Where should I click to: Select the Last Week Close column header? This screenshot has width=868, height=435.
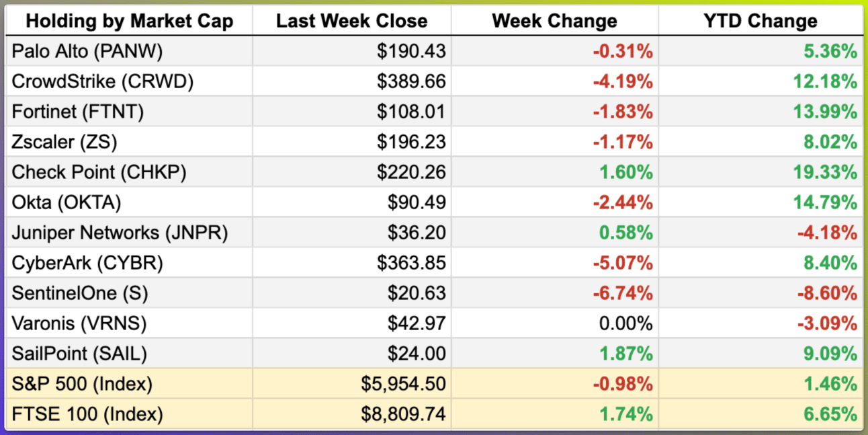[x=351, y=21]
